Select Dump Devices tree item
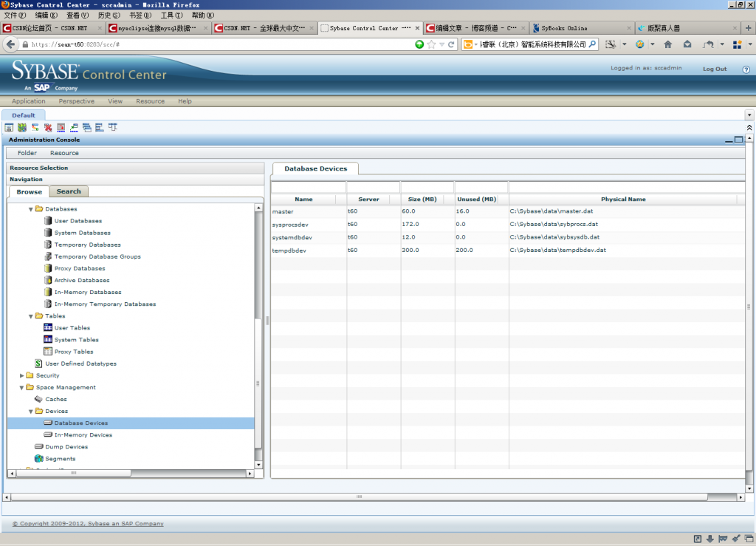 (x=66, y=447)
